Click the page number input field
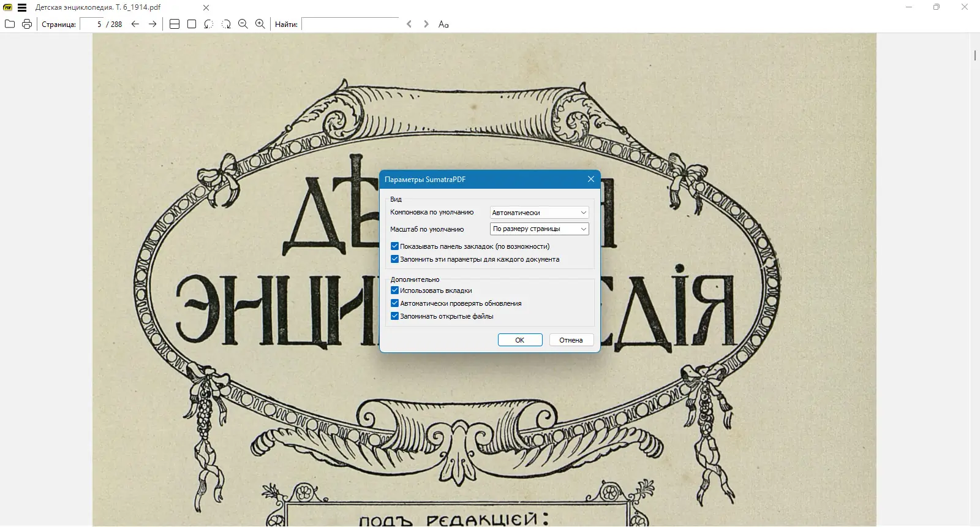This screenshot has height=527, width=980. (x=92, y=24)
